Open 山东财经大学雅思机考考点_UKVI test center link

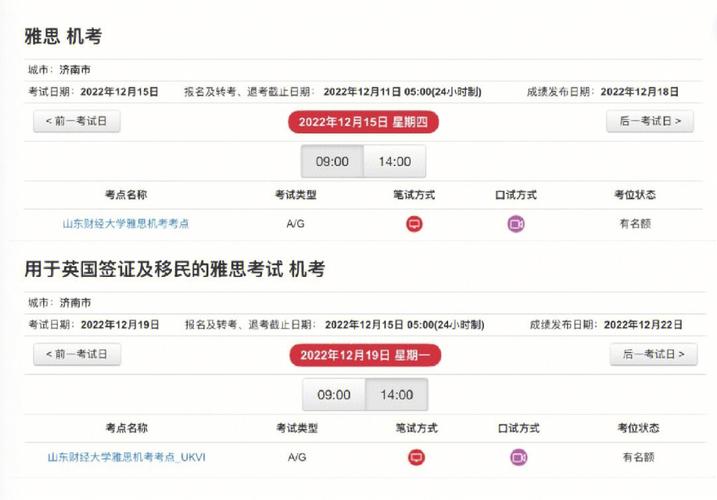(x=127, y=457)
